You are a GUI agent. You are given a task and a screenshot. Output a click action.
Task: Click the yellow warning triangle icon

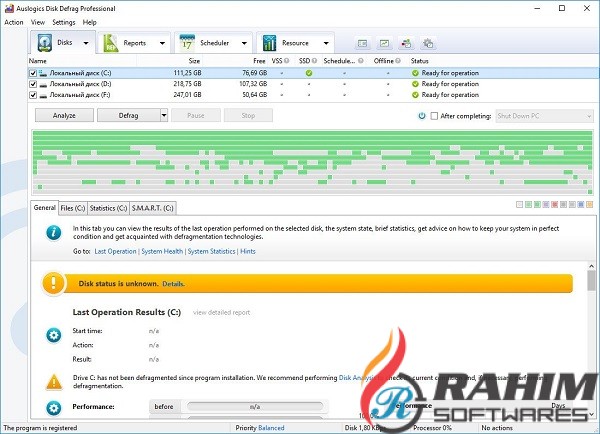click(54, 382)
